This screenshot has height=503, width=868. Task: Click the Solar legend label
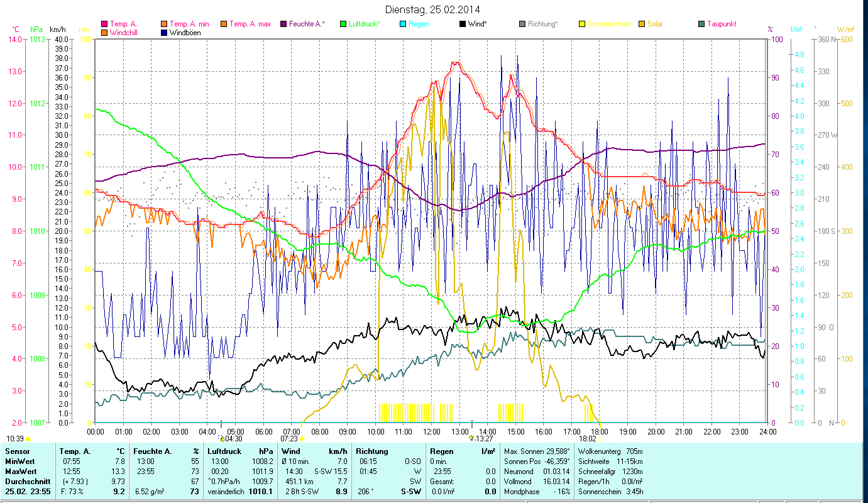pos(655,25)
